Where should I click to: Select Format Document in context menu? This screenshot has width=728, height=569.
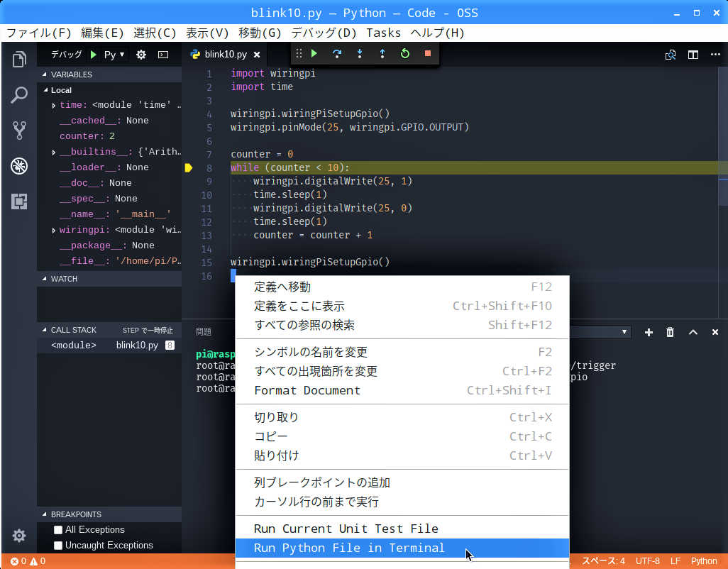(402, 390)
